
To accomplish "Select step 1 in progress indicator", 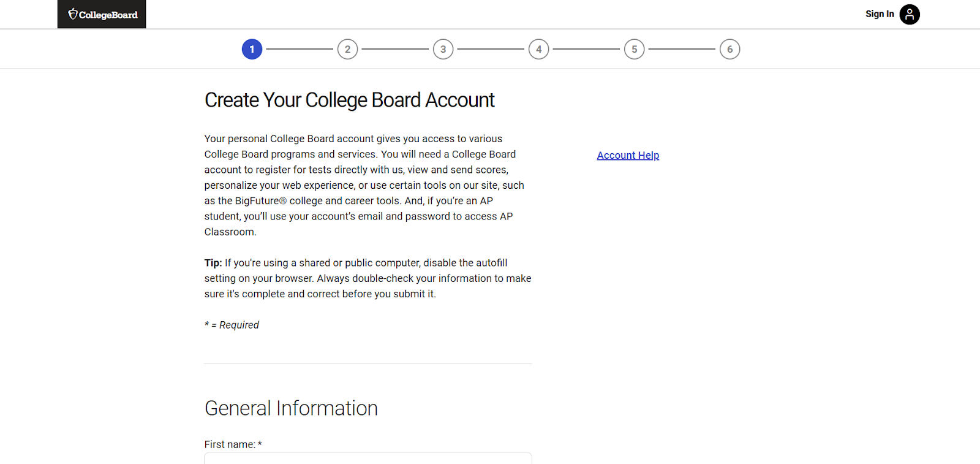I will [252, 49].
